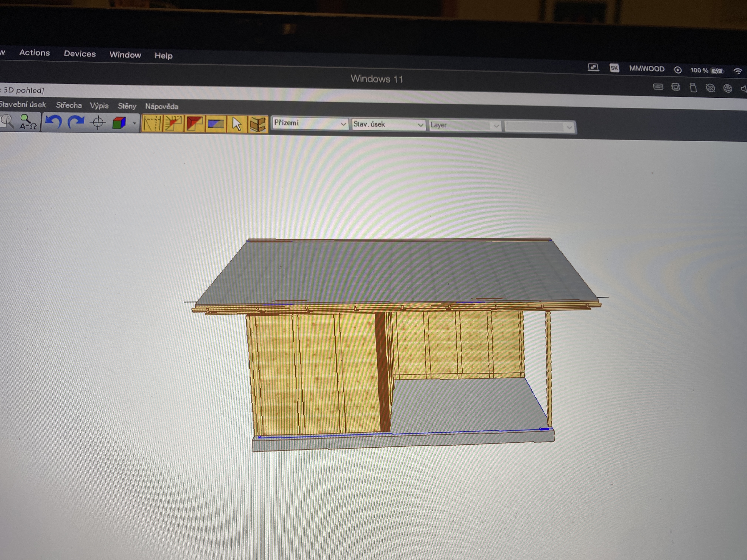Click the globe network icon in VM title bar
This screenshot has width=747, height=560.
point(728,89)
